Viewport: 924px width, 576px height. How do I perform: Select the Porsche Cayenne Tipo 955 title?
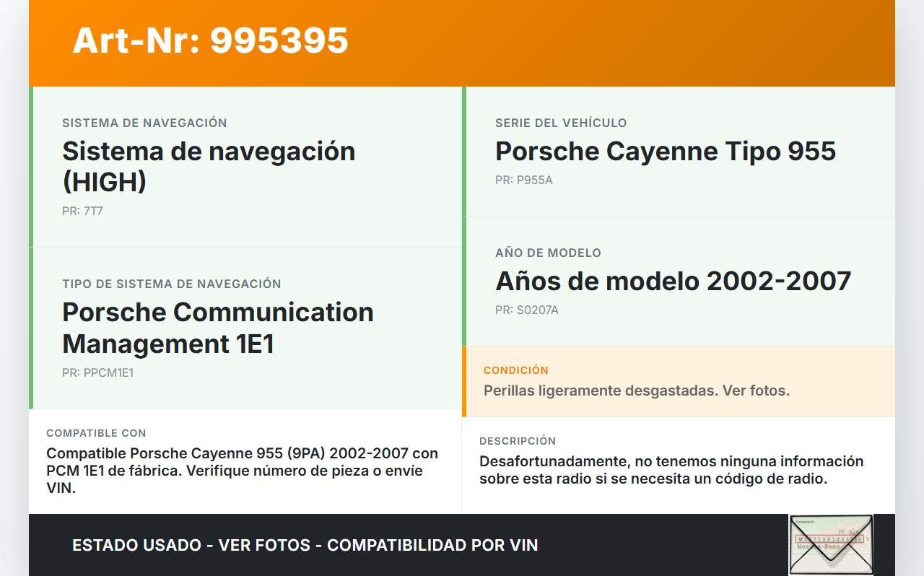tap(665, 151)
